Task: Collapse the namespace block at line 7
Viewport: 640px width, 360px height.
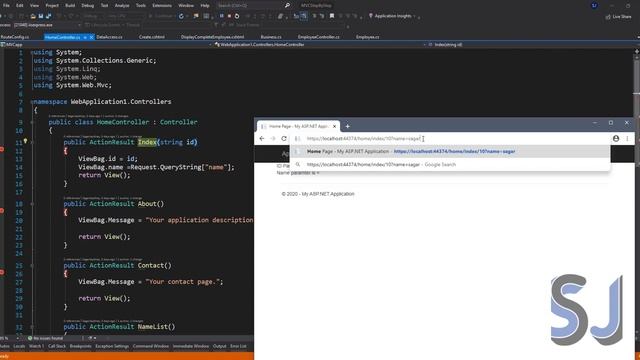Action: (32, 101)
